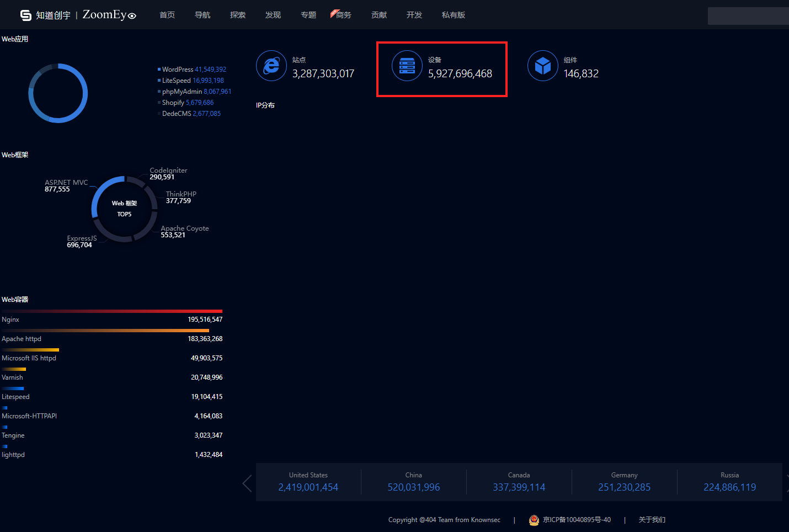Open the 商务 menu item
Screen dimensions: 789x532
tap(343, 15)
